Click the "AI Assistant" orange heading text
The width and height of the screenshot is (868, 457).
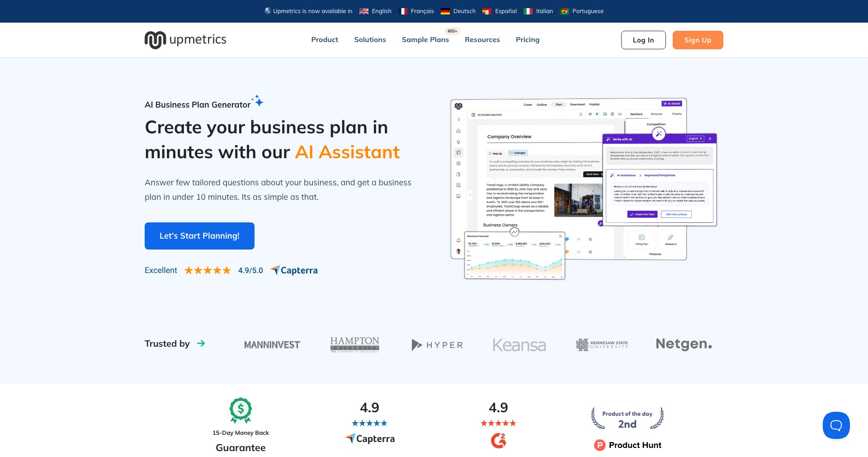347,152
